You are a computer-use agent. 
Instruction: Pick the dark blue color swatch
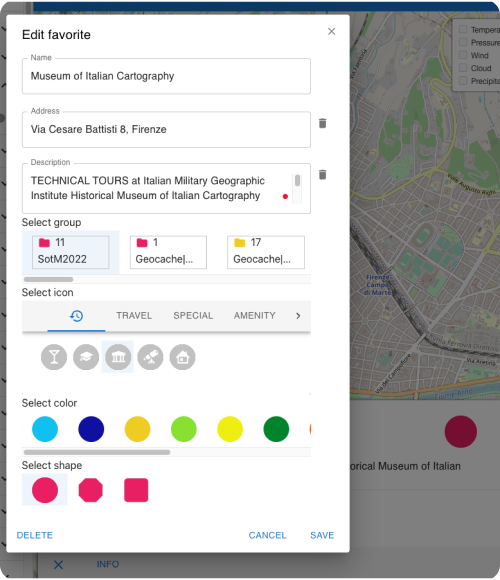tap(91, 429)
